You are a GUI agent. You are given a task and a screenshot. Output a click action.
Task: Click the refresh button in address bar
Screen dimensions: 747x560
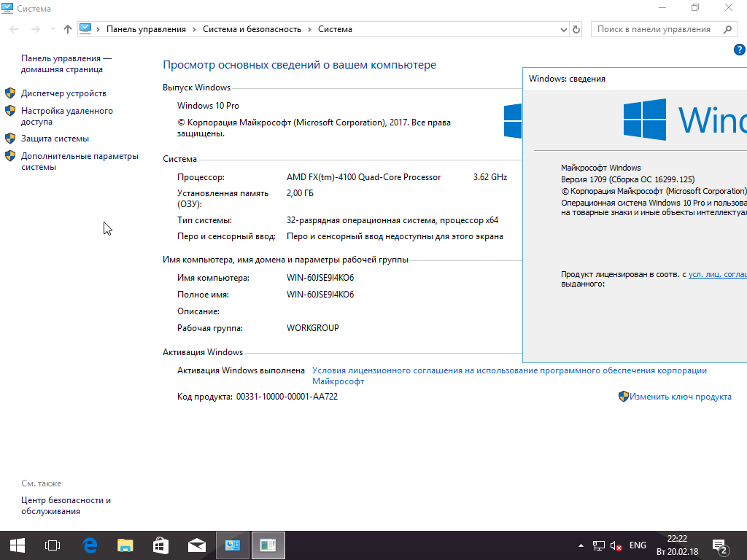click(576, 29)
